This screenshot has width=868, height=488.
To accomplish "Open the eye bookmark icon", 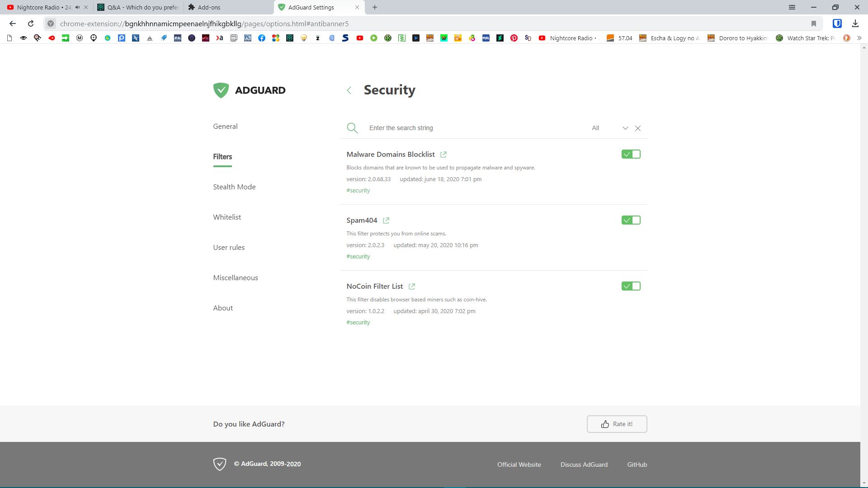I will pos(24,38).
